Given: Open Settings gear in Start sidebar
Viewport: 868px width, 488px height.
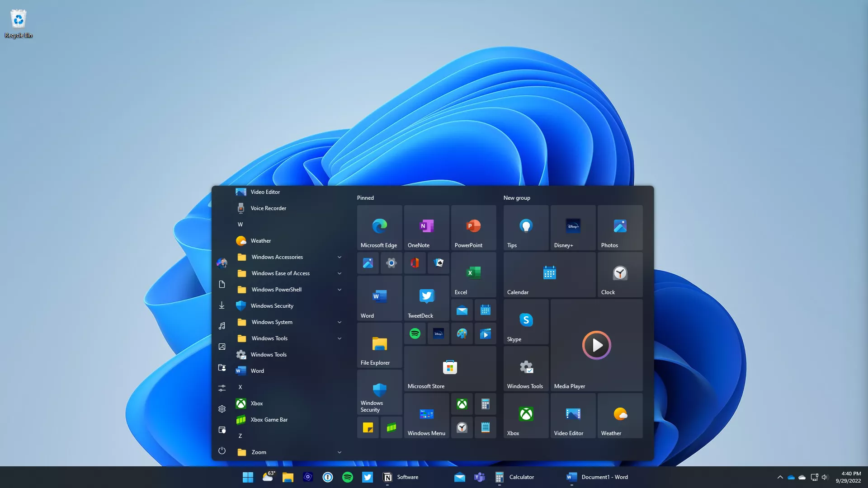Looking at the screenshot, I should coord(222,409).
